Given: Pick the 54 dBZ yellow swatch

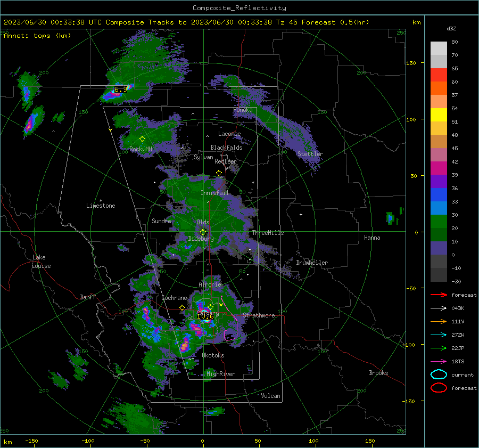Looking at the screenshot, I should (439, 115).
